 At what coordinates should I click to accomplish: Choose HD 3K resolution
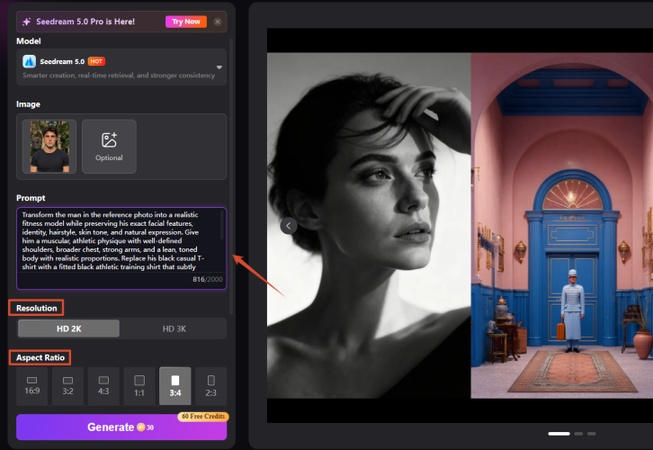(174, 328)
